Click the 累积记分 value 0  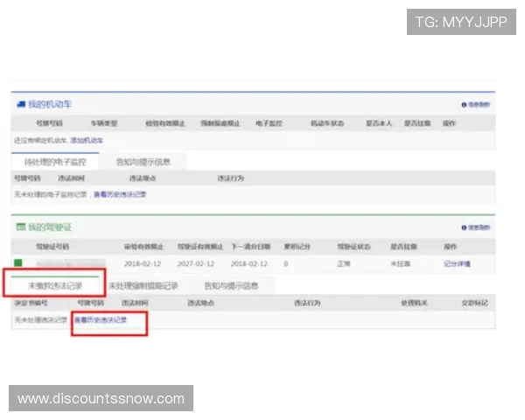tap(286, 263)
